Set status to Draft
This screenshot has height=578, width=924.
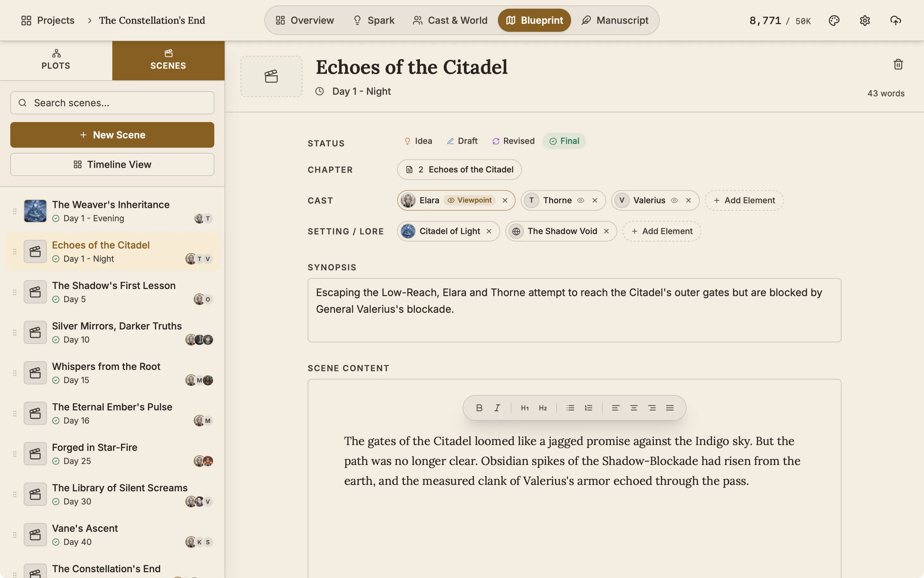[x=462, y=141]
